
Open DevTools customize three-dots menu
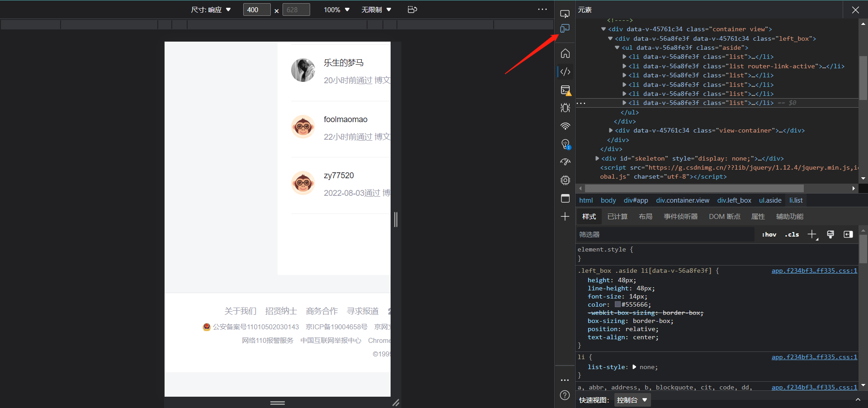(x=565, y=380)
